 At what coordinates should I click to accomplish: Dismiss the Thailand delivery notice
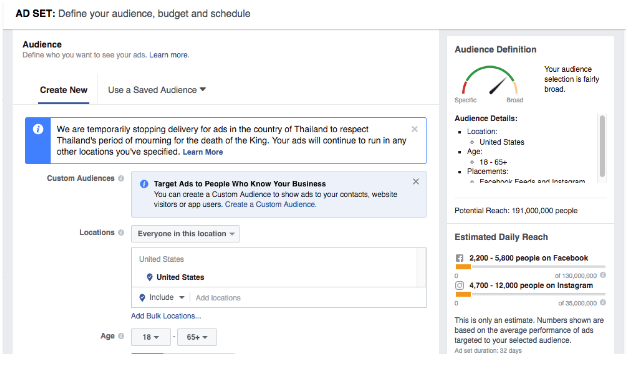tap(414, 129)
